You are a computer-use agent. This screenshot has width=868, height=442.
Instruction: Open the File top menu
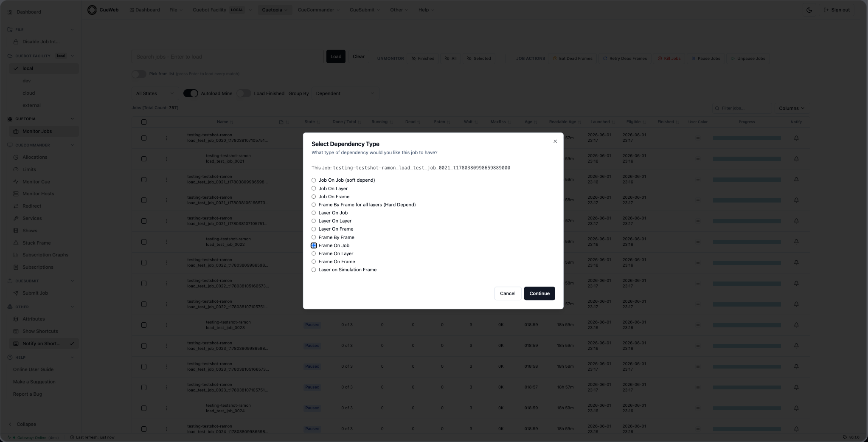click(176, 10)
